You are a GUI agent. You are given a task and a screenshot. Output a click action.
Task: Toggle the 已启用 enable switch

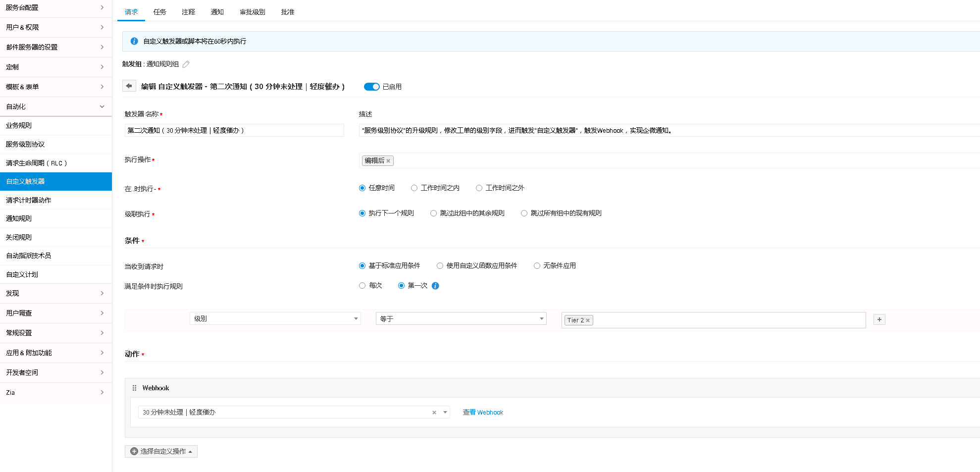point(371,87)
